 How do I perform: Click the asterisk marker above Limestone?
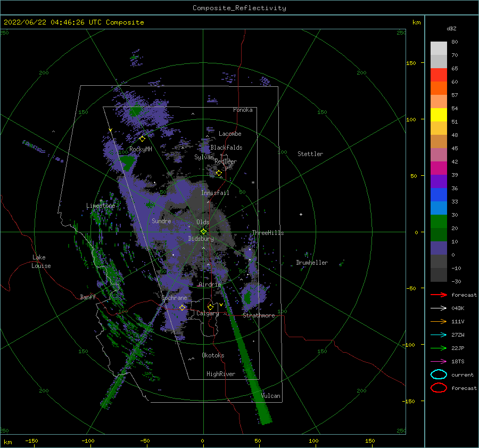pyautogui.click(x=101, y=201)
